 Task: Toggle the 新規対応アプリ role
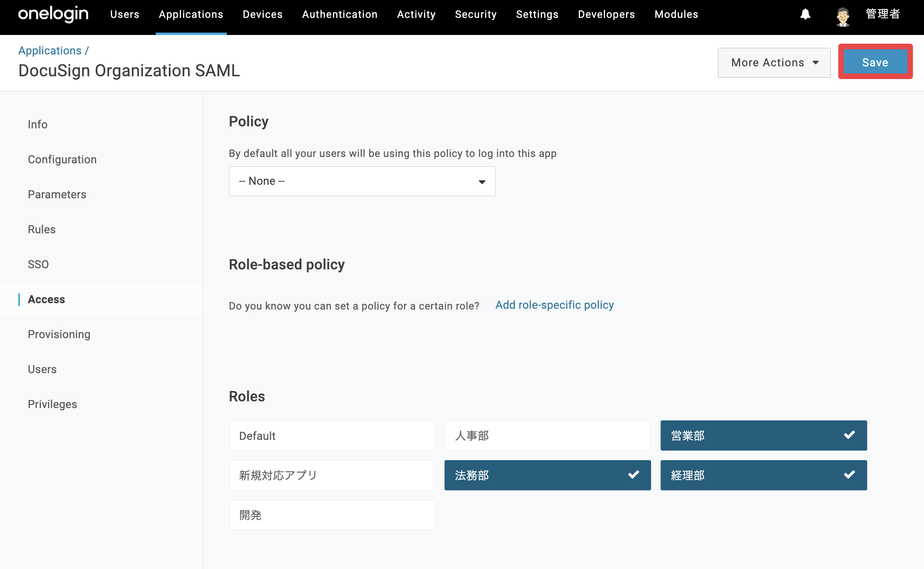point(332,475)
